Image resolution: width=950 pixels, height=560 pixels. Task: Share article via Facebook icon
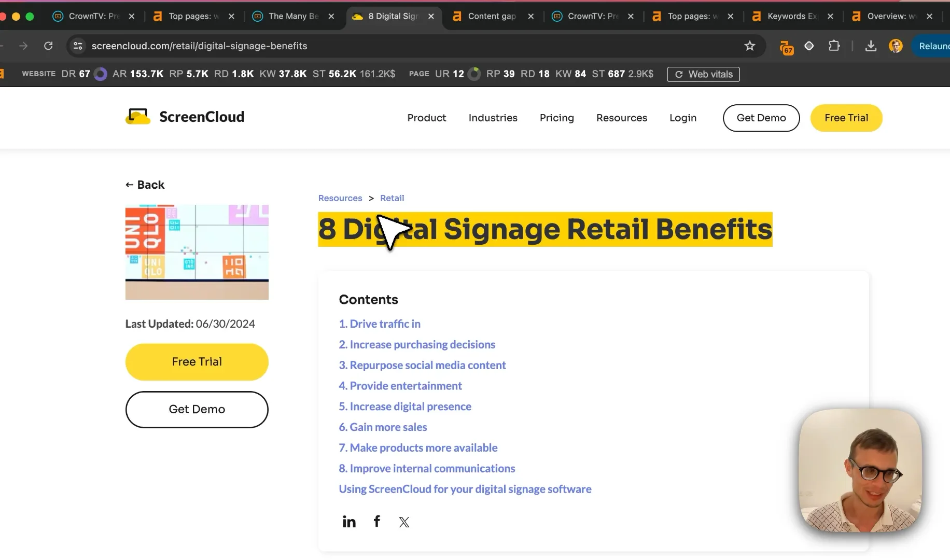[x=377, y=521]
